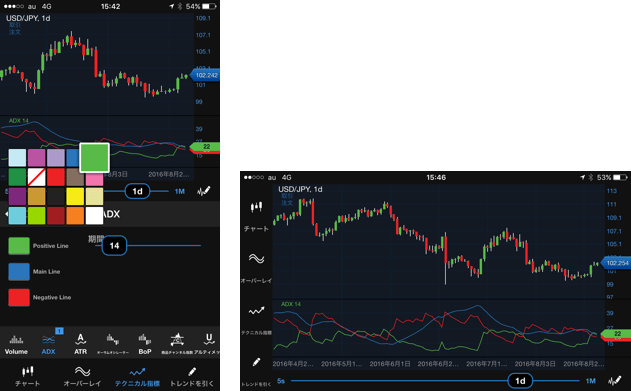
Task: Tap ADX 14 label on right chart
Action: (291, 304)
